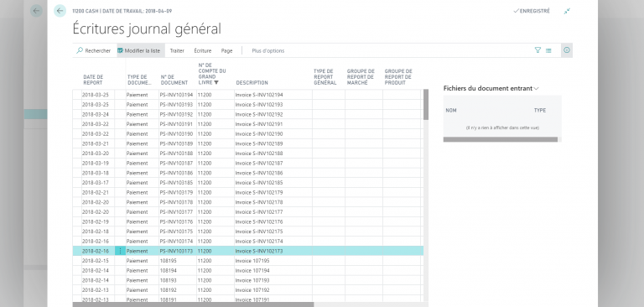Screen dimensions: 644x307
Task: Select cell PS-INV103191
Action: [x=178, y=124]
